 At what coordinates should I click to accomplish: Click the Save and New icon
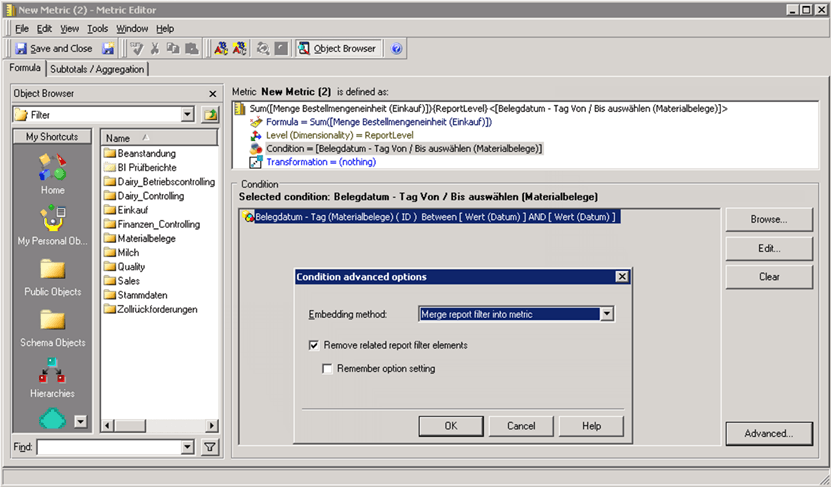point(108,49)
